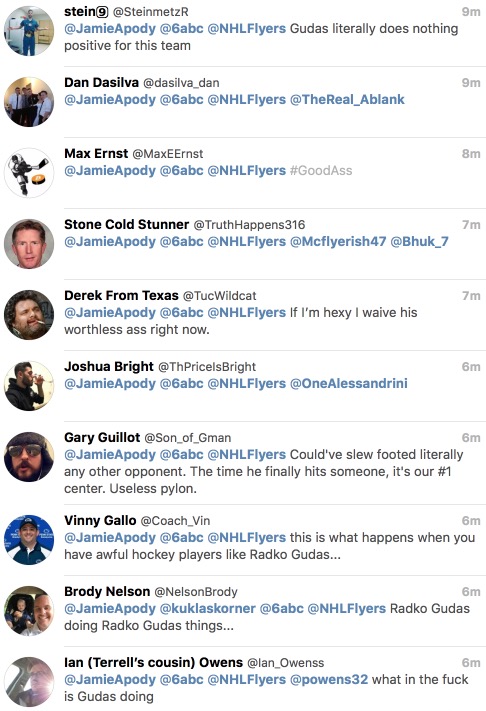Open the @Bhuk_7 mention link
Image resolution: width=486 pixels, height=711 pixels.
(419, 242)
